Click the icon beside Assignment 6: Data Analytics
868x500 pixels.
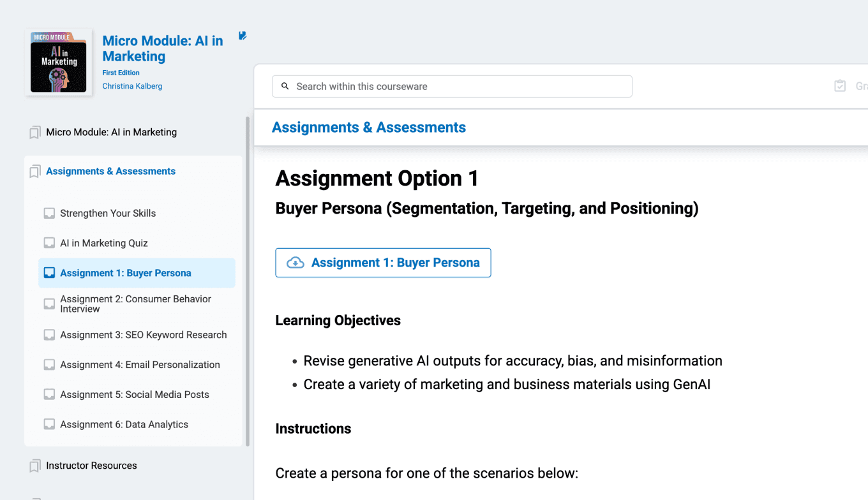pos(49,424)
